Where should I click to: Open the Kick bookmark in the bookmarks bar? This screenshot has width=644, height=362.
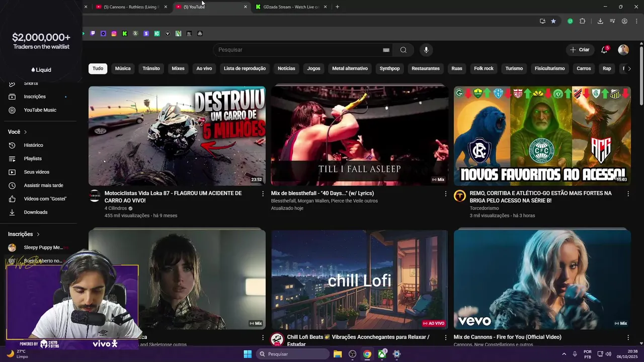pos(125,34)
